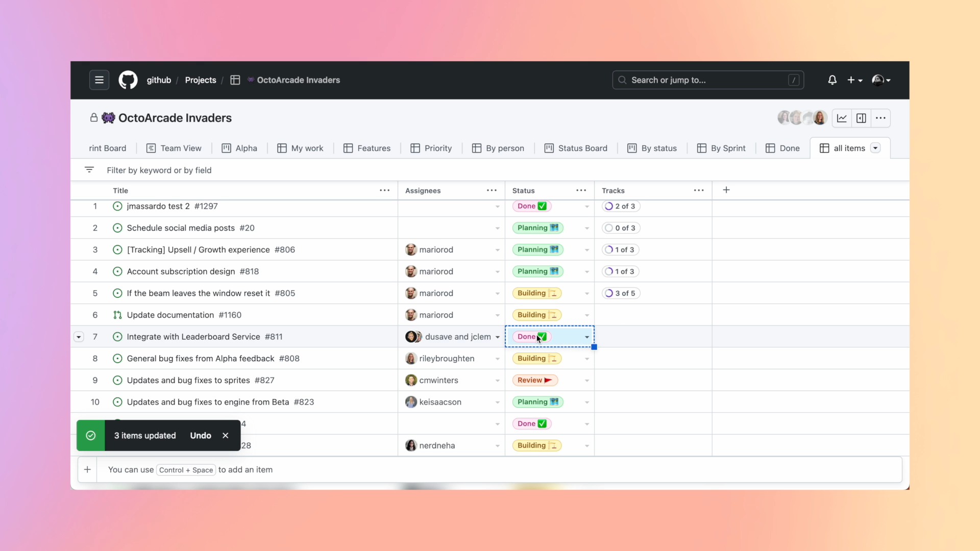This screenshot has width=980, height=551.
Task: Click pull request icon for Update documentation
Action: pos(117,315)
